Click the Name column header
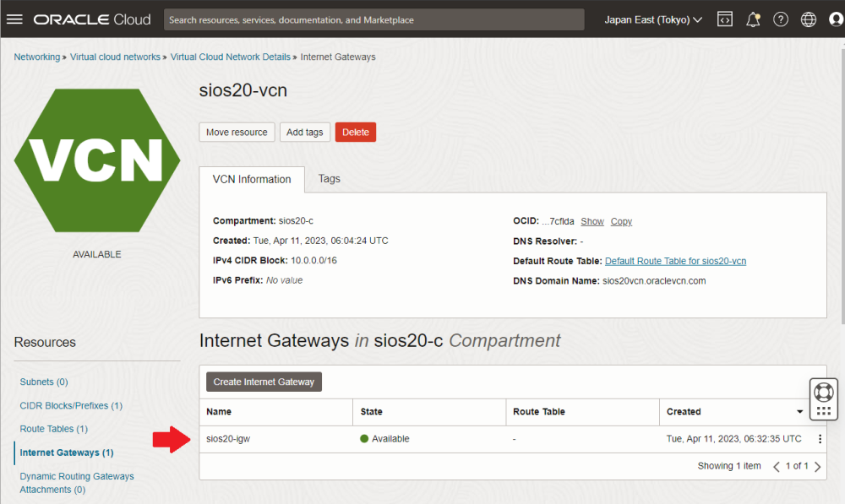Viewport: 845px width, 504px height. click(x=219, y=412)
